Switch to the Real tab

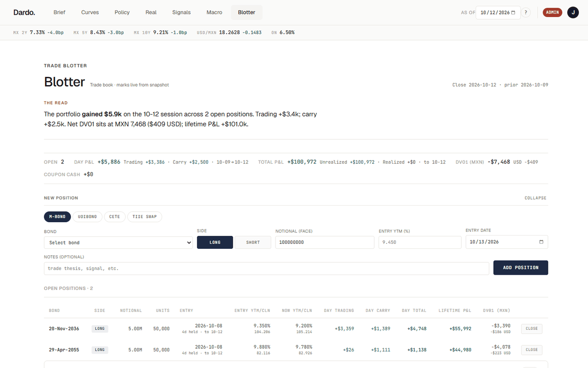151,12
